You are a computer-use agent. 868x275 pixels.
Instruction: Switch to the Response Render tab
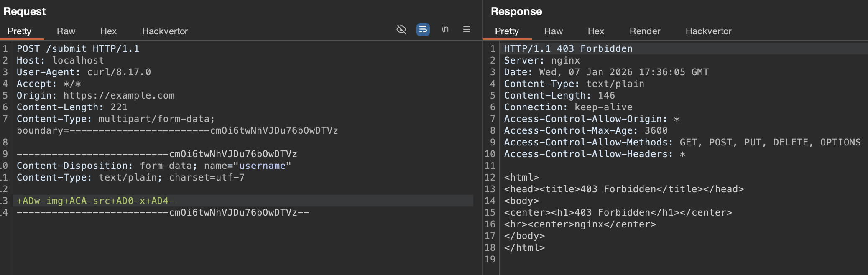[645, 31]
